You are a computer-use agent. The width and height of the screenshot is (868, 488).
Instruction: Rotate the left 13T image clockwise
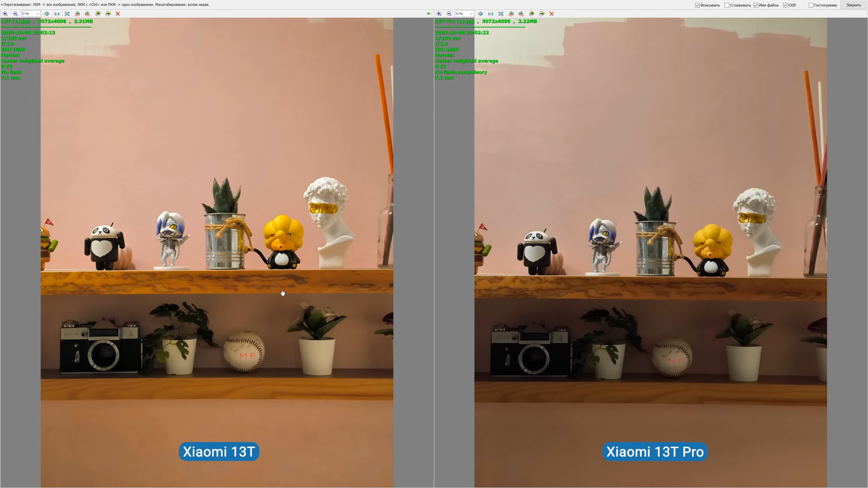87,14
